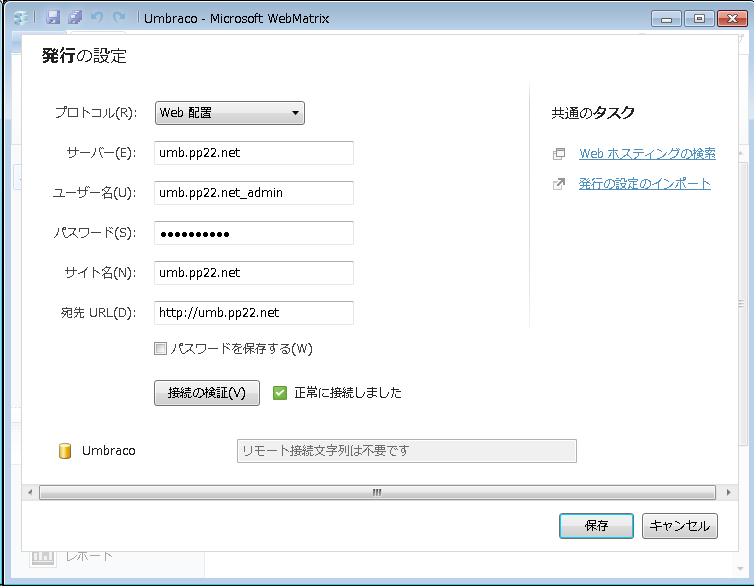Click the Undo arrow in the quick access toolbar

[x=97, y=18]
